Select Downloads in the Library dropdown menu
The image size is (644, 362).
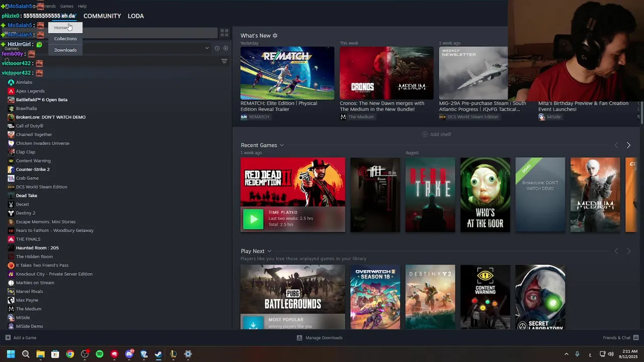(x=65, y=50)
